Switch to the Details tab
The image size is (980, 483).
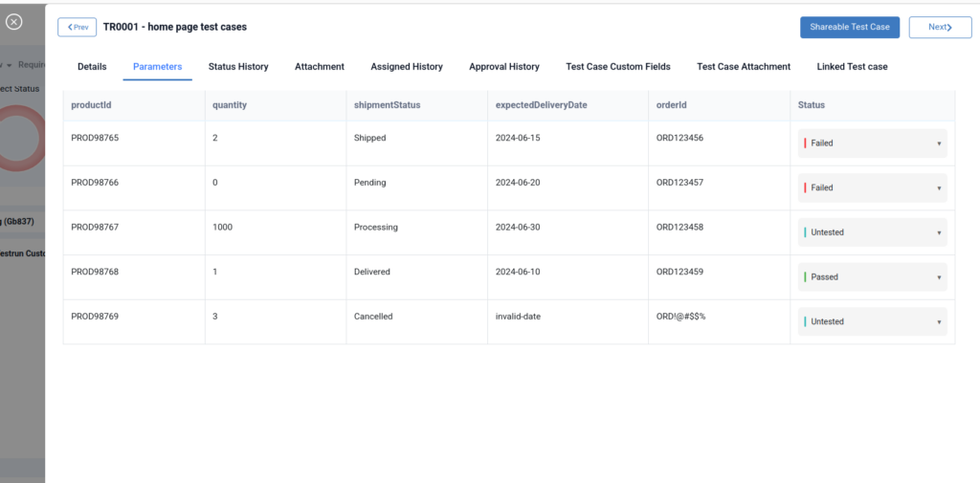coord(92,67)
